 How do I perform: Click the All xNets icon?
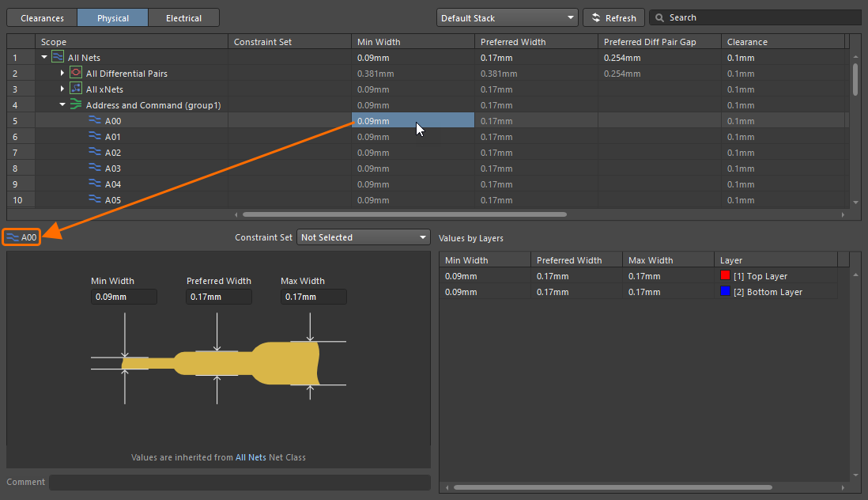click(76, 89)
